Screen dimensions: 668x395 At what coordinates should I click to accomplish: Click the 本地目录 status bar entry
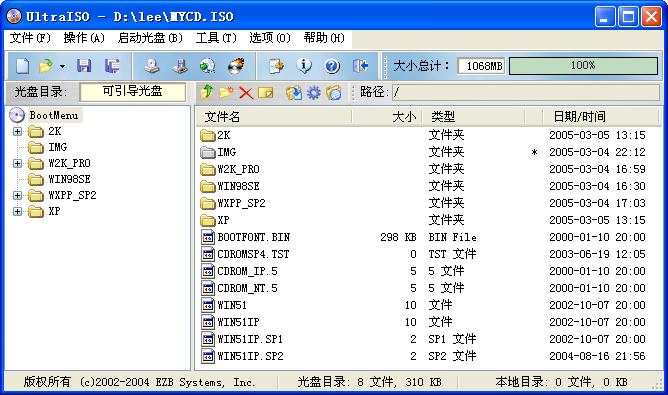(x=561, y=382)
